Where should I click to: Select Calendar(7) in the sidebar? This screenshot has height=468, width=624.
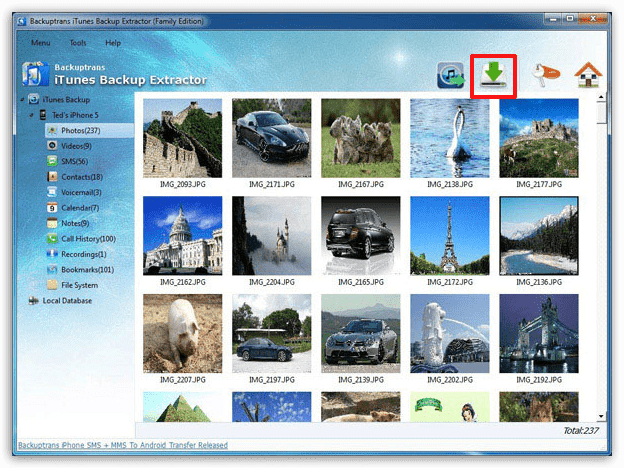tap(80, 208)
